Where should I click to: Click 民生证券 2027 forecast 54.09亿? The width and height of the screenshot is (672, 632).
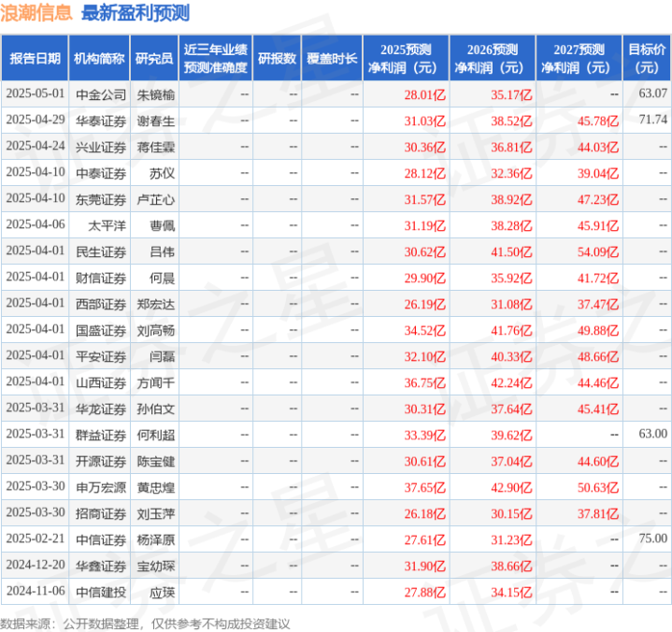(x=598, y=252)
